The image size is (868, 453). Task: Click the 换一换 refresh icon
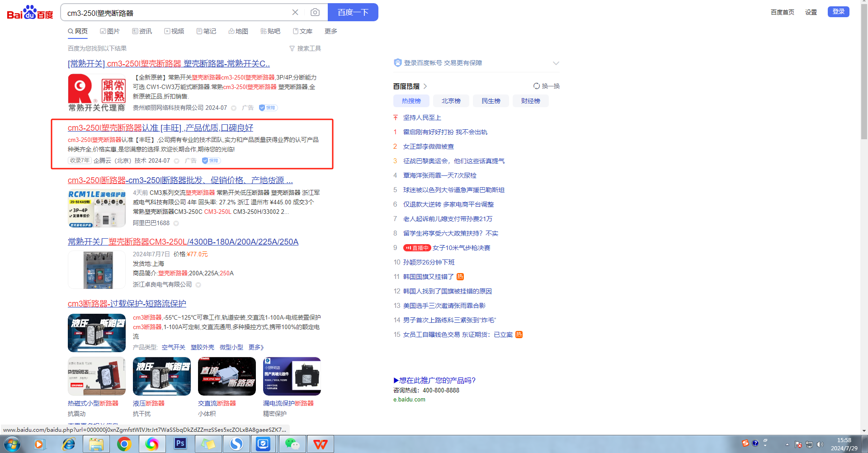pyautogui.click(x=537, y=86)
